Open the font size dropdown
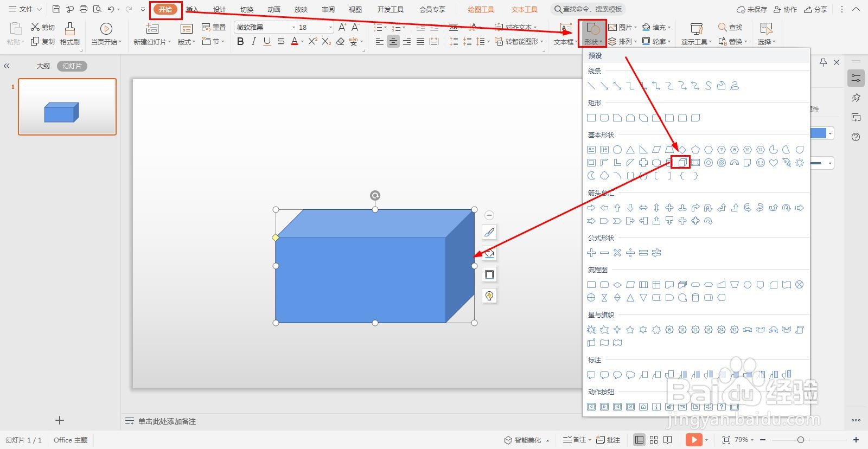Screen dimensions: 868x449 330,27
